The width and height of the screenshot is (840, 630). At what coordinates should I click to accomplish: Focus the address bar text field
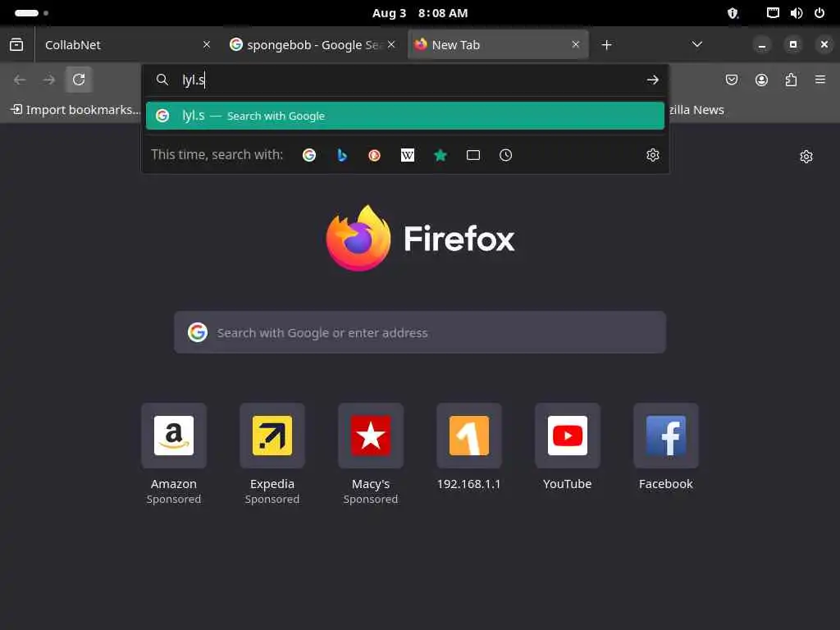(407, 80)
